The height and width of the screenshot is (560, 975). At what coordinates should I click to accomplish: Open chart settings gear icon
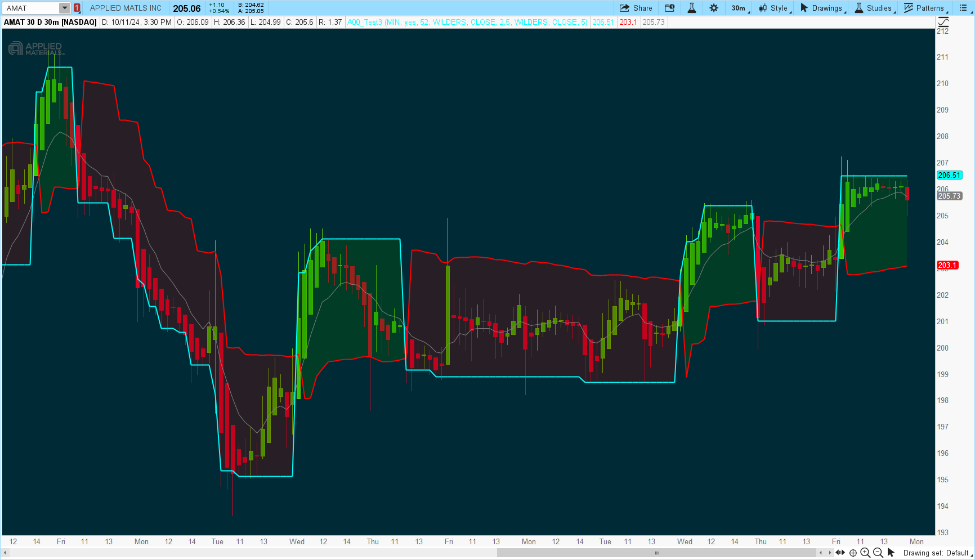[x=714, y=8]
